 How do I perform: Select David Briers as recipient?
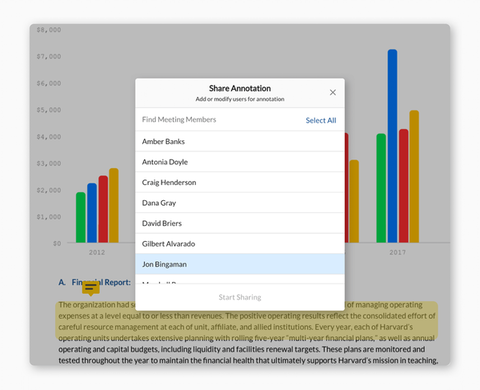(x=240, y=223)
